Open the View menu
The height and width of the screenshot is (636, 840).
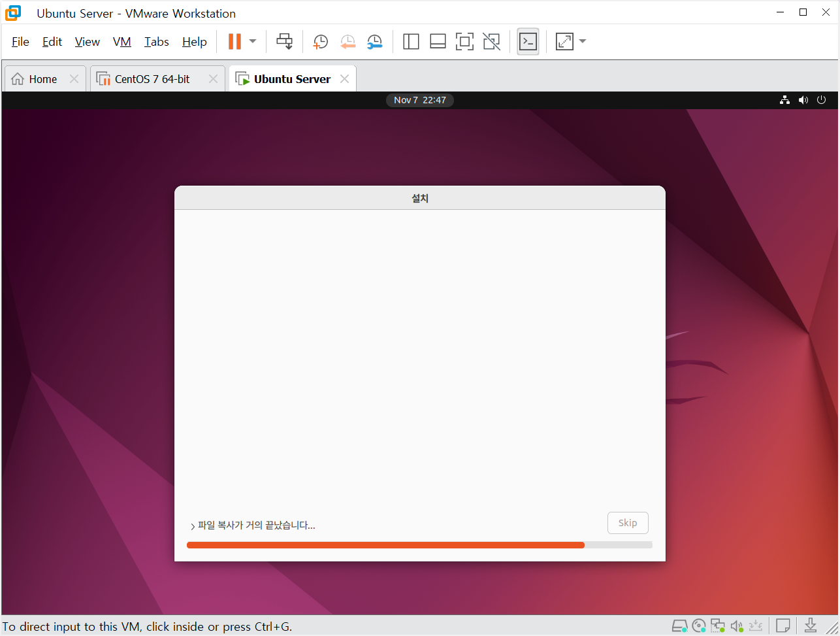(88, 42)
